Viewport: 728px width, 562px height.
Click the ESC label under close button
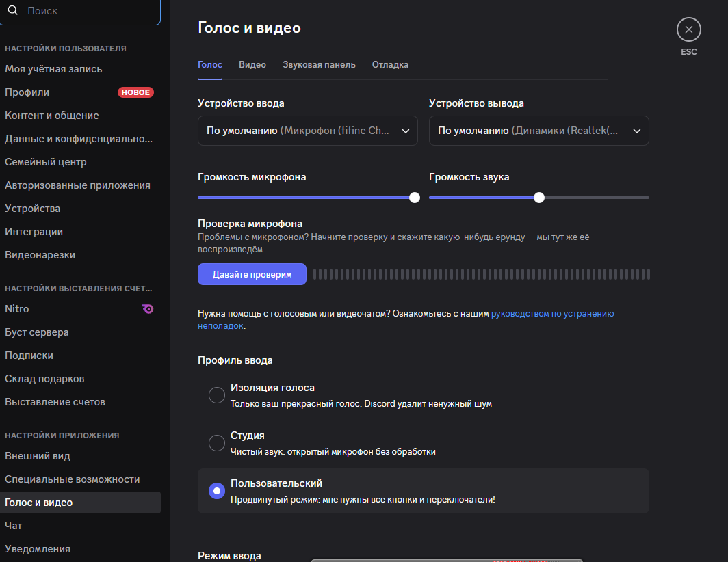689,51
